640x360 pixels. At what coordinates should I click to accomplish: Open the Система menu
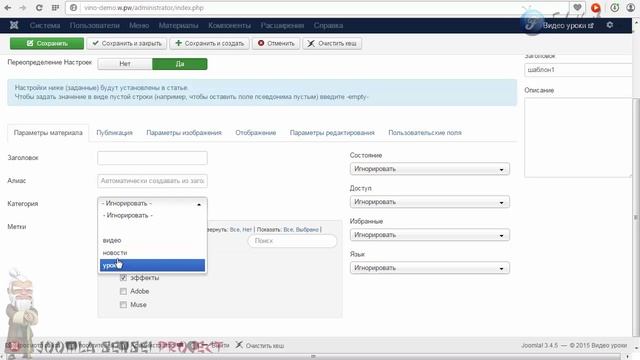[x=45, y=25]
